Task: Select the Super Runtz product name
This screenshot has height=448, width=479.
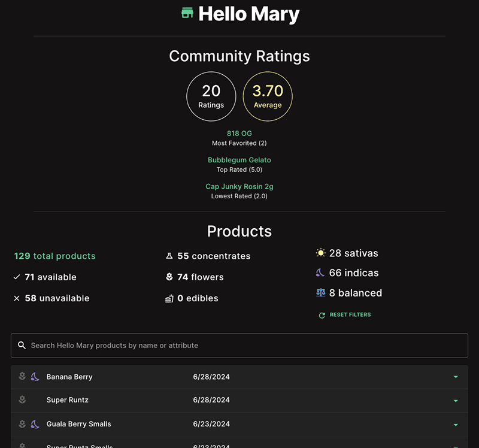Action: [67, 399]
